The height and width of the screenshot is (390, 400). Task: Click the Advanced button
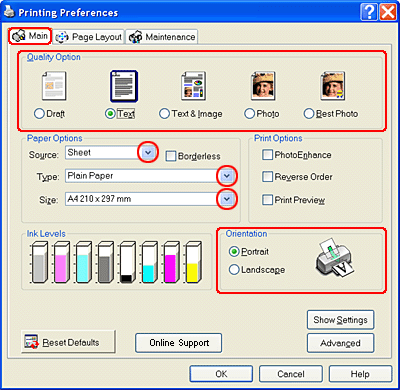tap(340, 343)
